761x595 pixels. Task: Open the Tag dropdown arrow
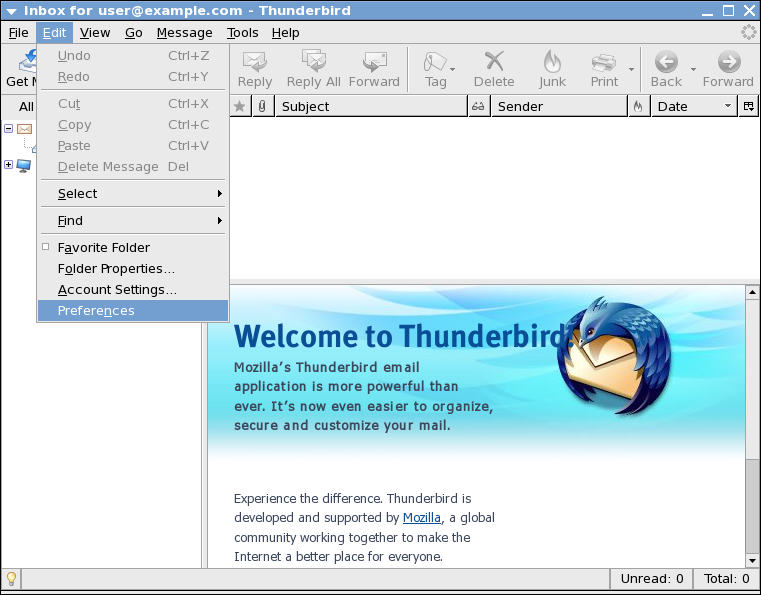tap(453, 69)
